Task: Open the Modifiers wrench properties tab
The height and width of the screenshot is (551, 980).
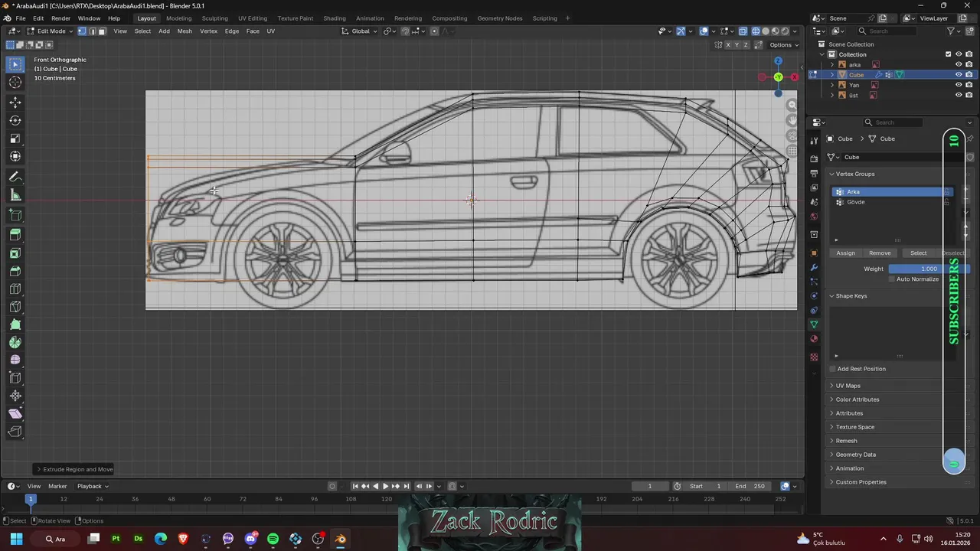Action: (814, 268)
